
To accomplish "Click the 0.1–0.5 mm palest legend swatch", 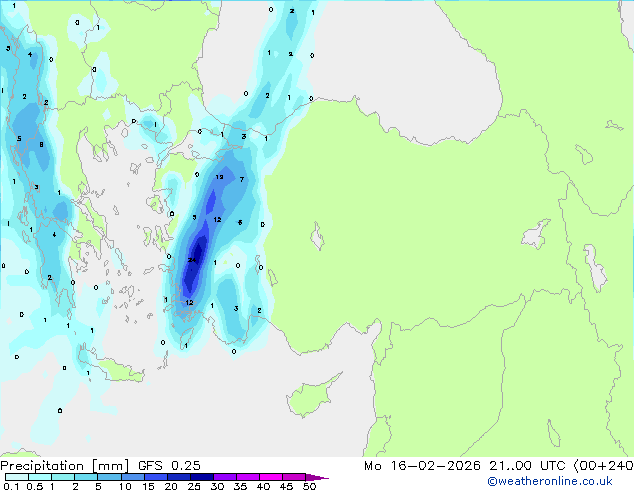I will click(17, 477).
